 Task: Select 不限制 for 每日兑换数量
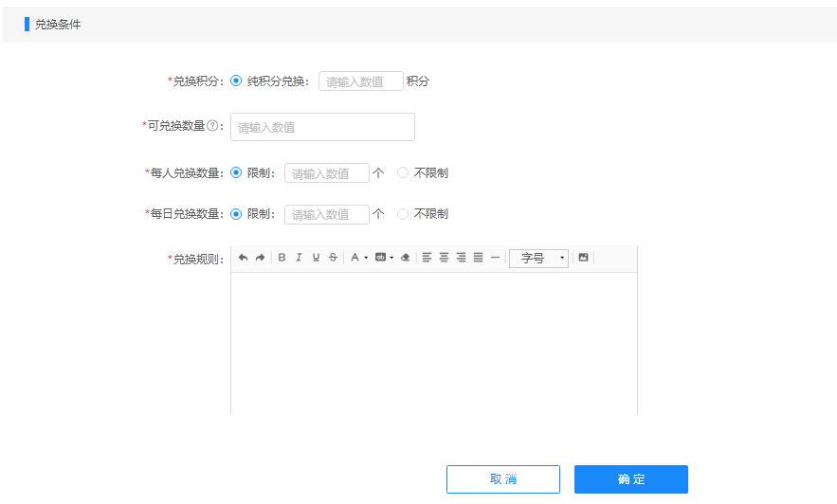coord(403,214)
